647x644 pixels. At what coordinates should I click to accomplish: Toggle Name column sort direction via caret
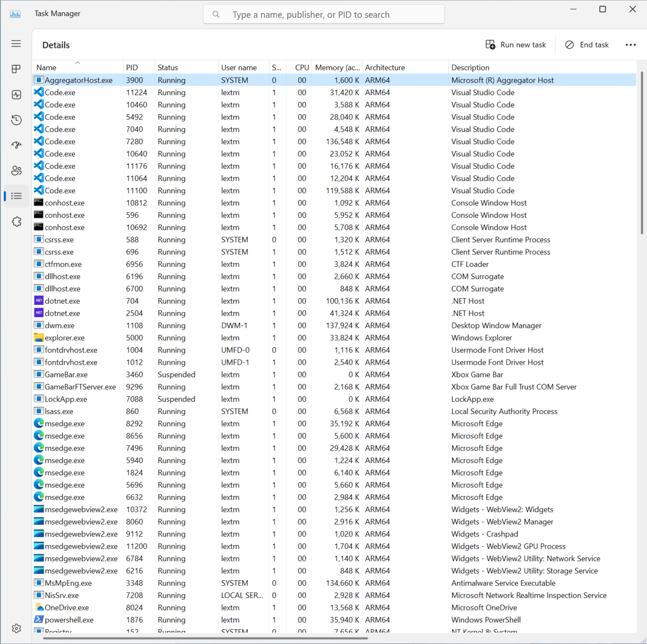(77, 63)
